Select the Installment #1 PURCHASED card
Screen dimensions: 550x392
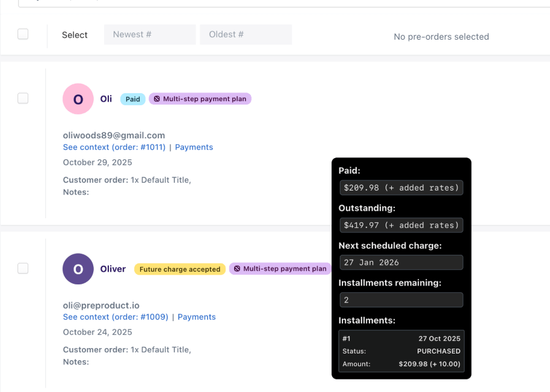[401, 351]
